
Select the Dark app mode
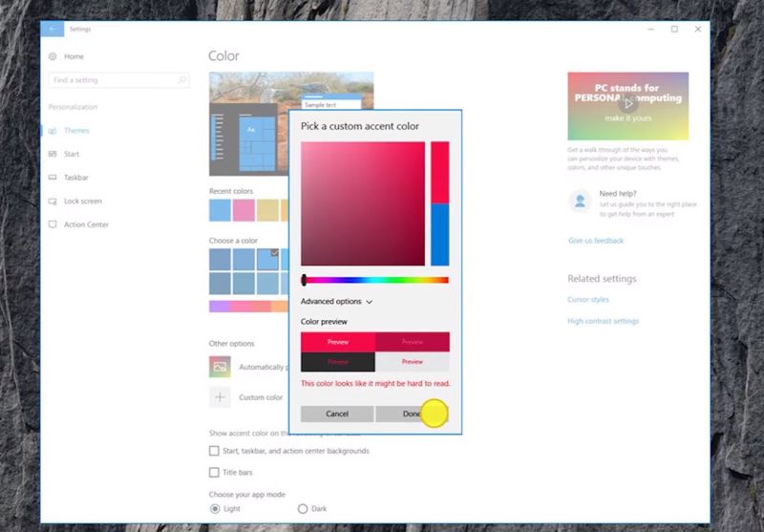coord(304,509)
